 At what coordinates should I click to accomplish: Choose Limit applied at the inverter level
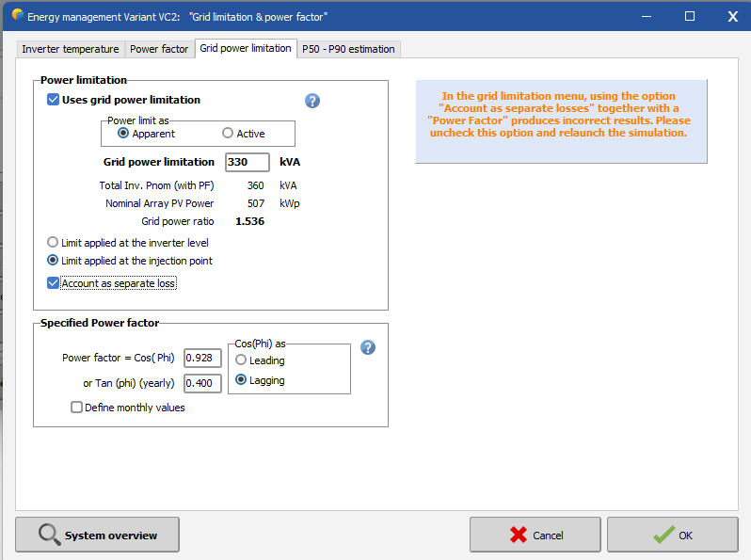coord(53,243)
